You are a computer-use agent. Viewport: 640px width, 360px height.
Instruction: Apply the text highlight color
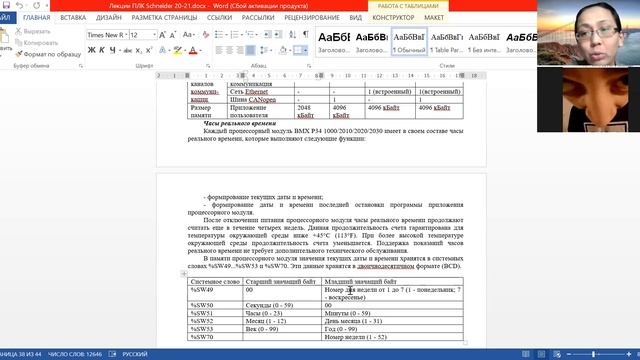[177, 50]
